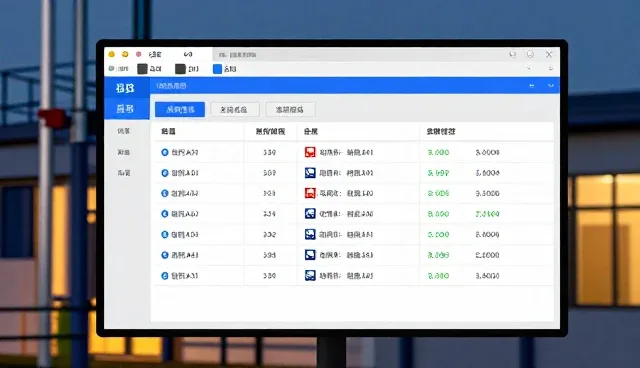640x368 pixels.
Task: Click the red status icon in the first table row
Action: tap(310, 152)
